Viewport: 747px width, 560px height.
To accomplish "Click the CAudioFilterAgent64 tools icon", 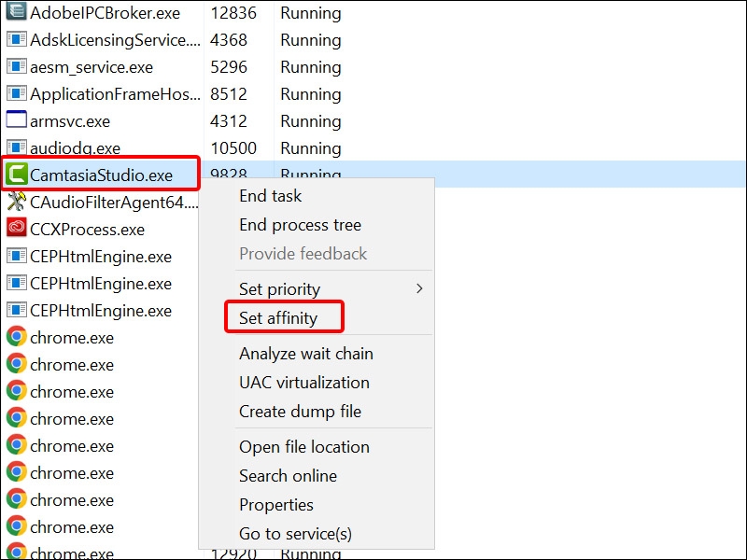I will (16, 202).
